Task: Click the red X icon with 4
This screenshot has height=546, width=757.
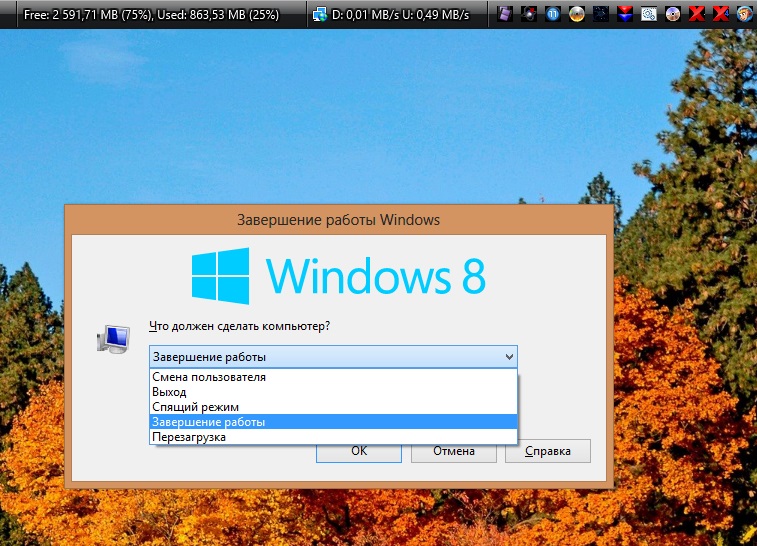Action: coord(721,14)
